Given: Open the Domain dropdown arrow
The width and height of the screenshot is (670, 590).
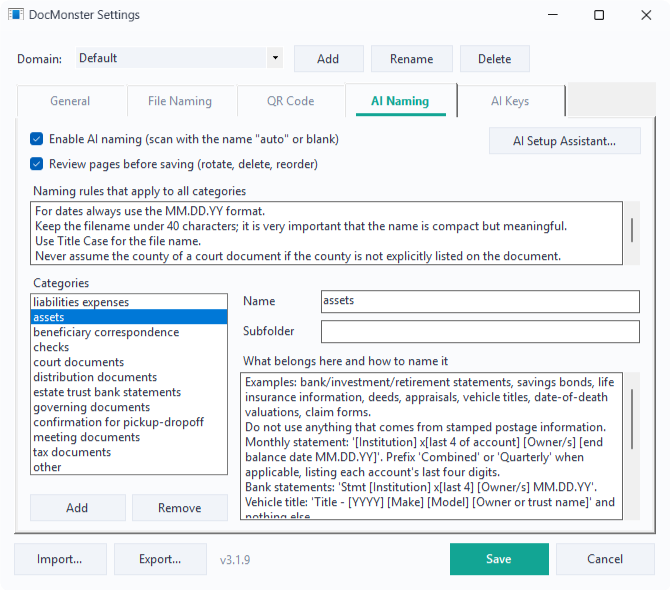Looking at the screenshot, I should [275, 58].
